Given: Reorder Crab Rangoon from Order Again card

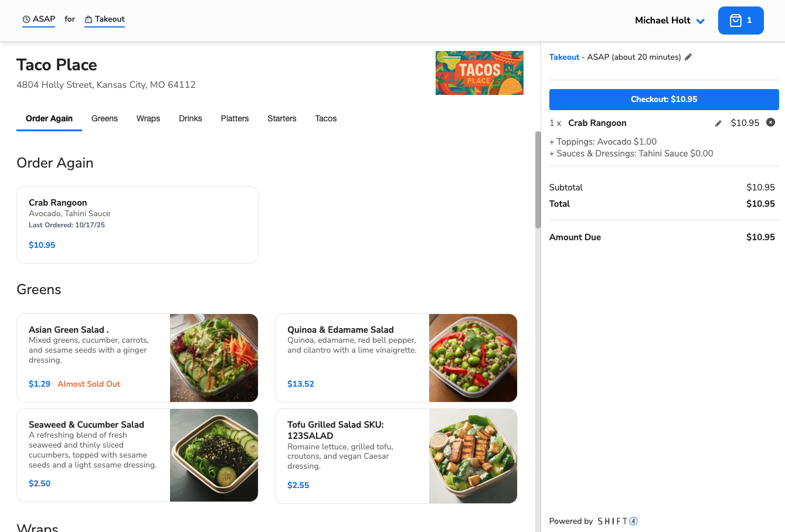Looking at the screenshot, I should tap(137, 224).
